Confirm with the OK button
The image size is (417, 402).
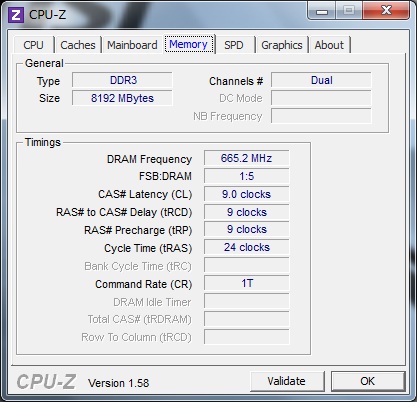pos(367,381)
